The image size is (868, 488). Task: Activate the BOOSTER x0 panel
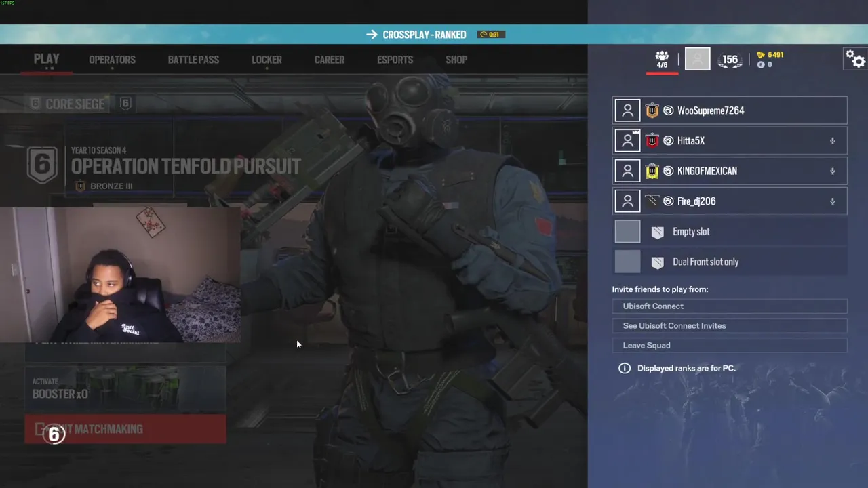click(125, 389)
